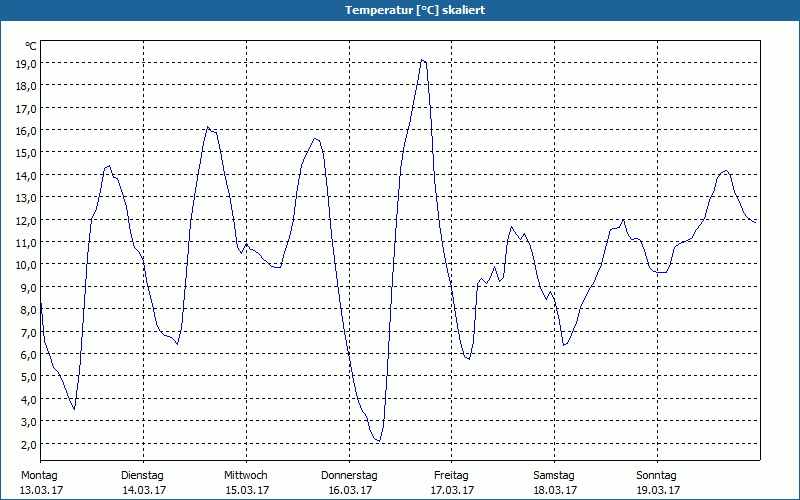Select the 17,0 axis label

27,108
